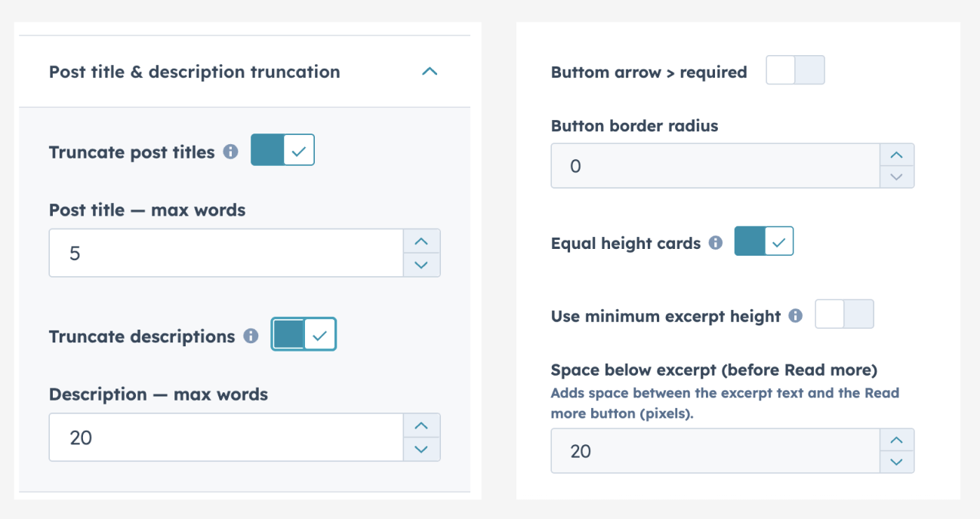Click the Description max words input field
Image resolution: width=980 pixels, height=519 pixels.
226,438
